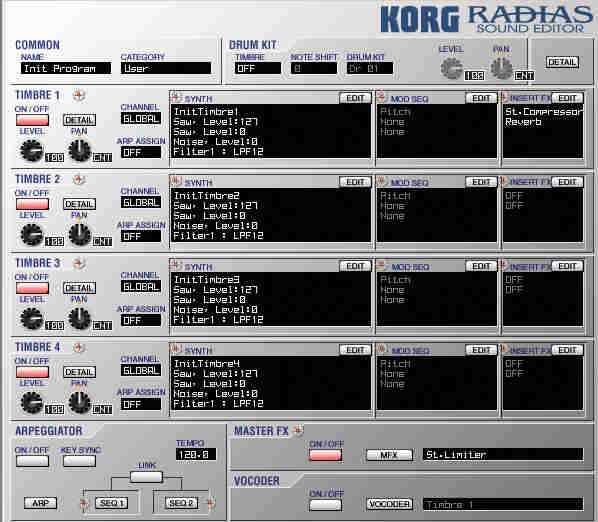Click the icon left of Timbre 2 INSERT FX
The width and height of the screenshot is (598, 522).
click(503, 181)
